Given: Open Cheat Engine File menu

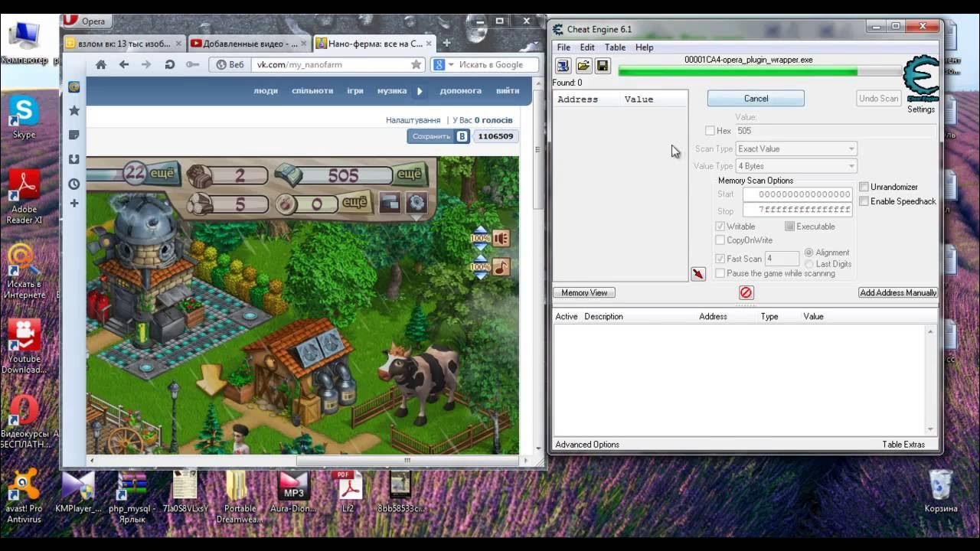Looking at the screenshot, I should (x=563, y=47).
